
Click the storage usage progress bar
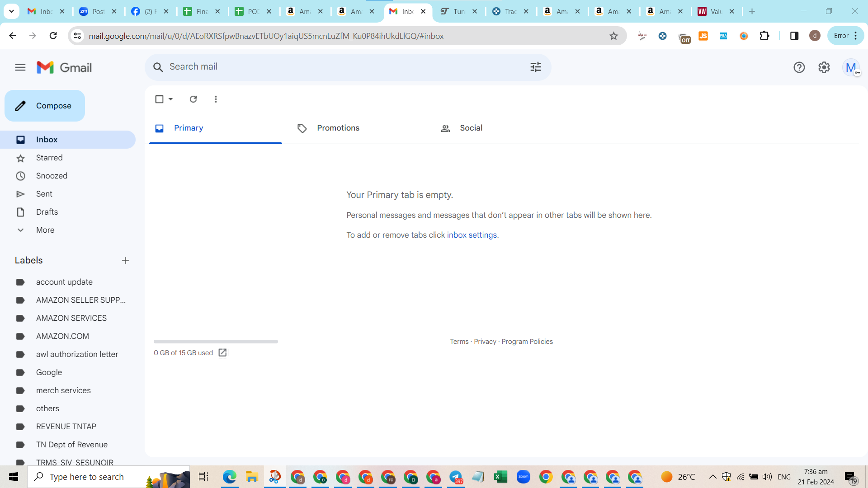pyautogui.click(x=216, y=342)
